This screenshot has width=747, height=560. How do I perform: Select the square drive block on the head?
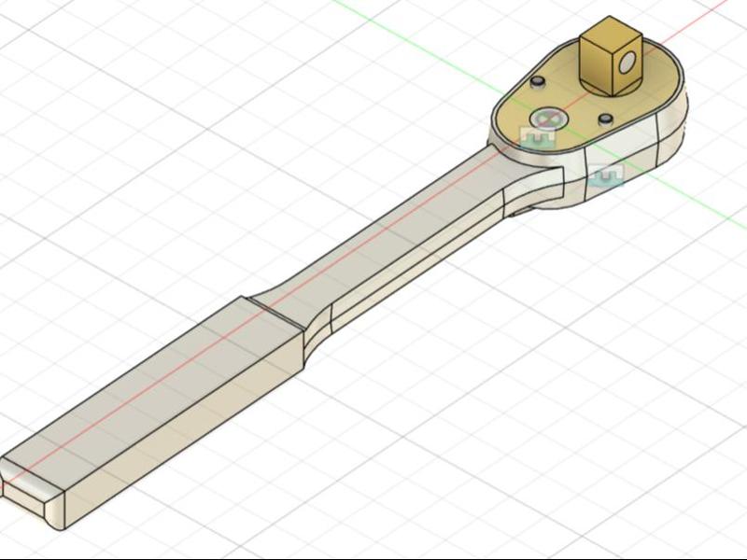[612, 55]
